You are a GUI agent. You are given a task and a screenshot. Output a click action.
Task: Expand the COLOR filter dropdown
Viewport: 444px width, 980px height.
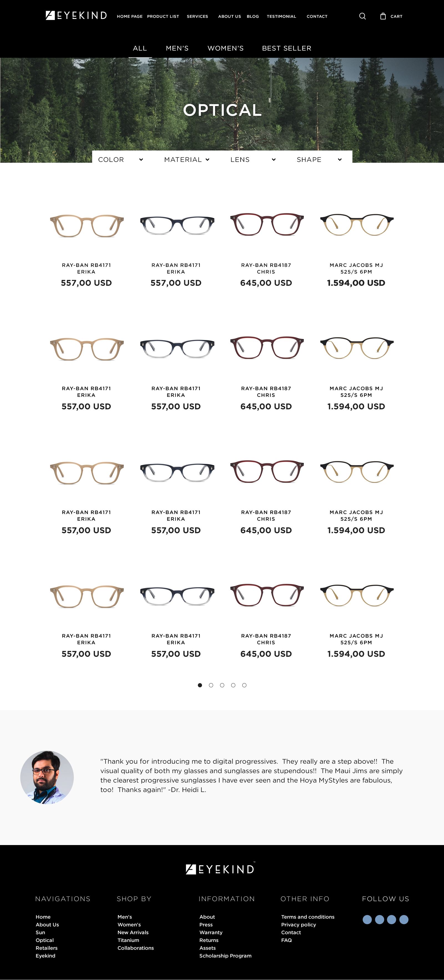120,159
